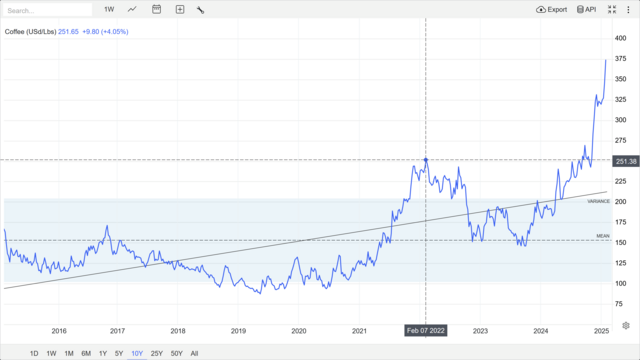This screenshot has width=640, height=360.
Task: Click the MEAN line label
Action: tap(603, 236)
